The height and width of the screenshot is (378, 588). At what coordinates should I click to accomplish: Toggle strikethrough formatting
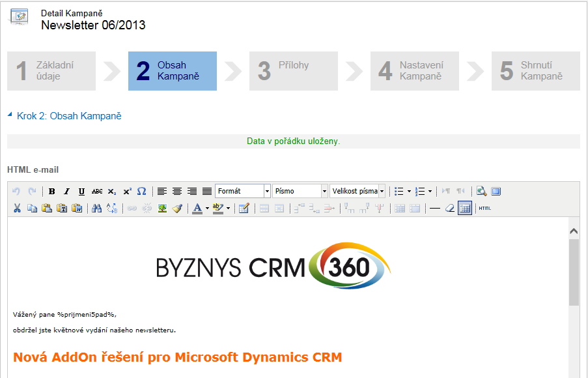coord(97,191)
